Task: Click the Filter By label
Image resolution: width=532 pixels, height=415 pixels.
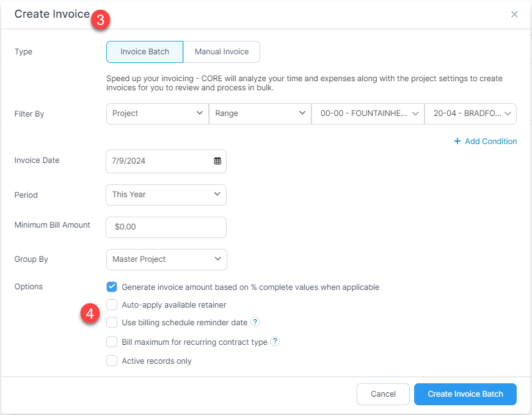Action: [29, 114]
